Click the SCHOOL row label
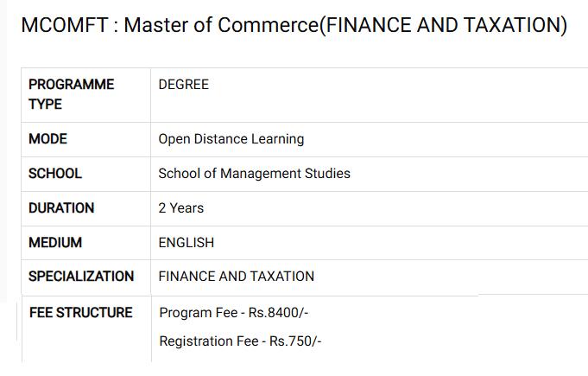This screenshot has width=588, height=376. 55,173
